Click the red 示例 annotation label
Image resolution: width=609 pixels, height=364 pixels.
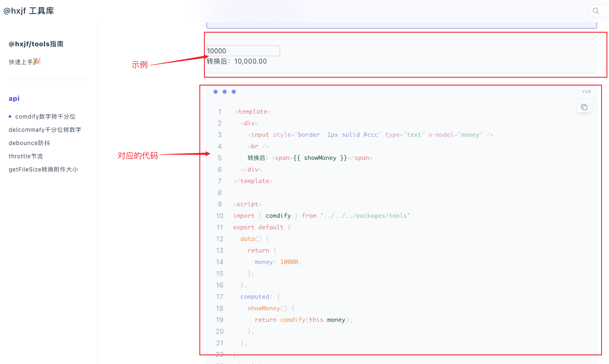coord(139,64)
